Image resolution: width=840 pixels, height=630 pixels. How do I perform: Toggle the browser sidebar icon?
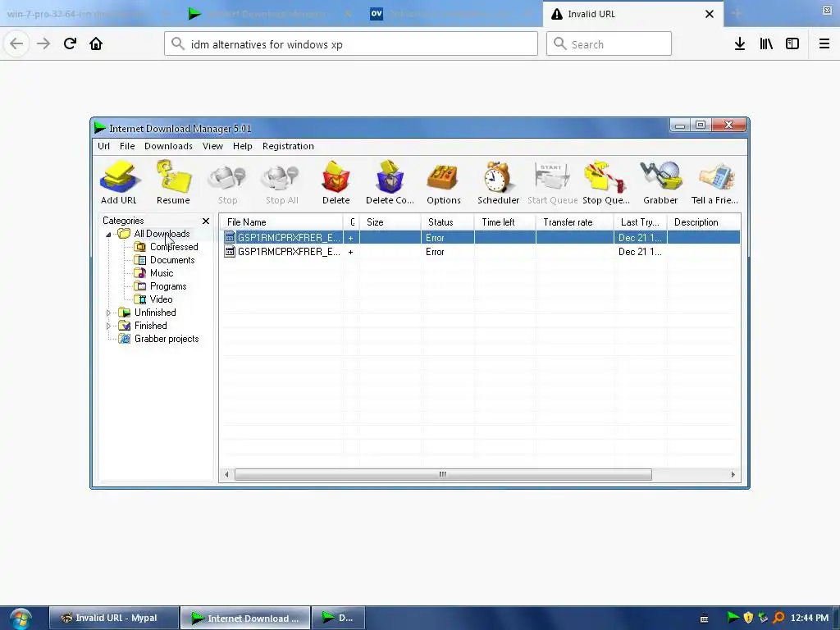tap(792, 44)
